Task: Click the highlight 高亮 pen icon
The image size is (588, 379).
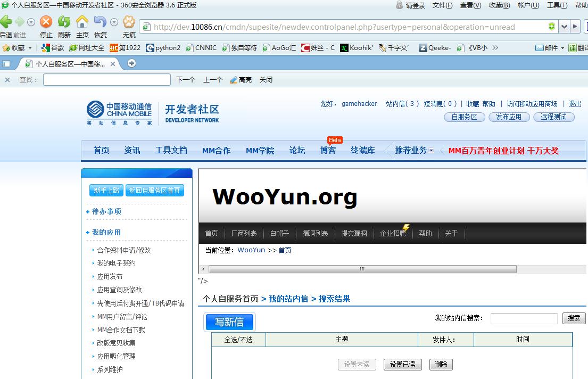Action: pos(233,80)
